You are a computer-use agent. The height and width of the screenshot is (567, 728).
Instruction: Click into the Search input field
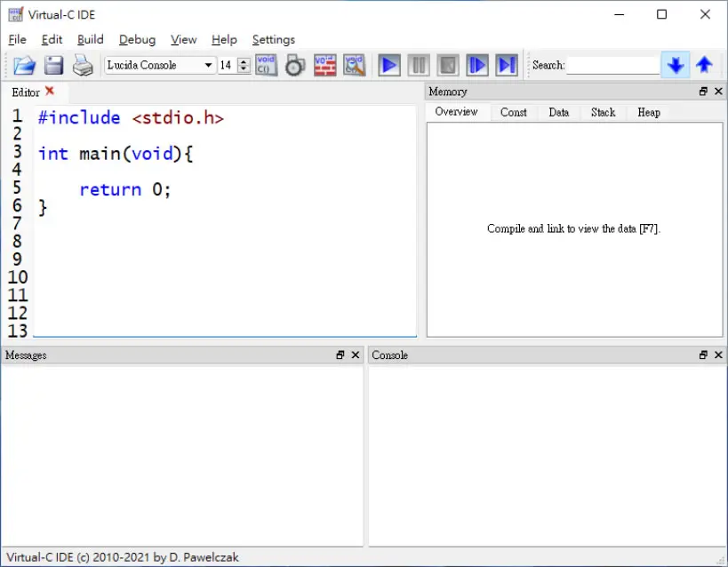coord(612,65)
